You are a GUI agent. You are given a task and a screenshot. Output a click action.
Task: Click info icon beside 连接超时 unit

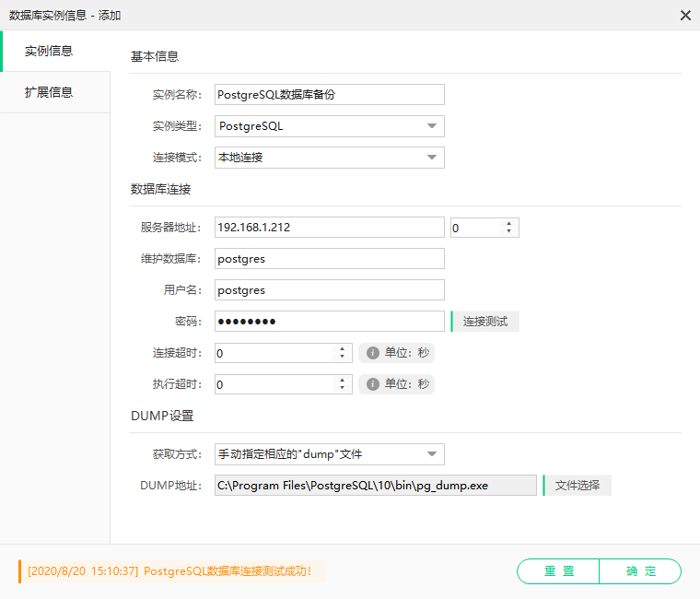click(373, 353)
